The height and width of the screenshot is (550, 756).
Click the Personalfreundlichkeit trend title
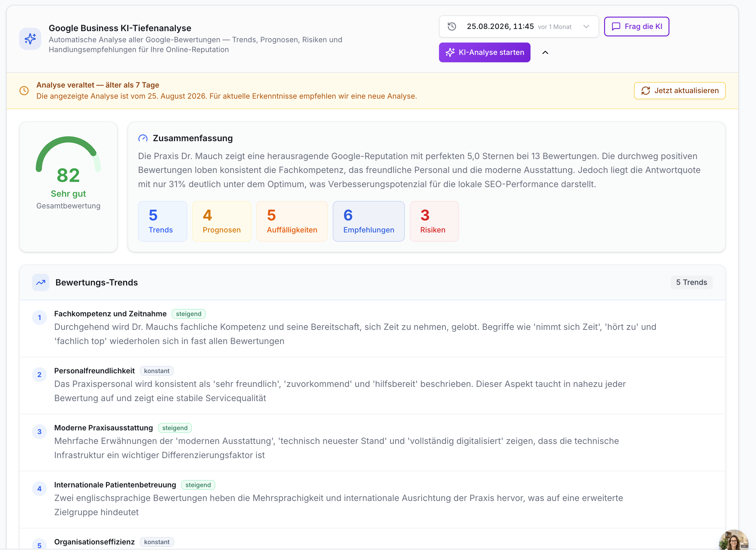[94, 371]
